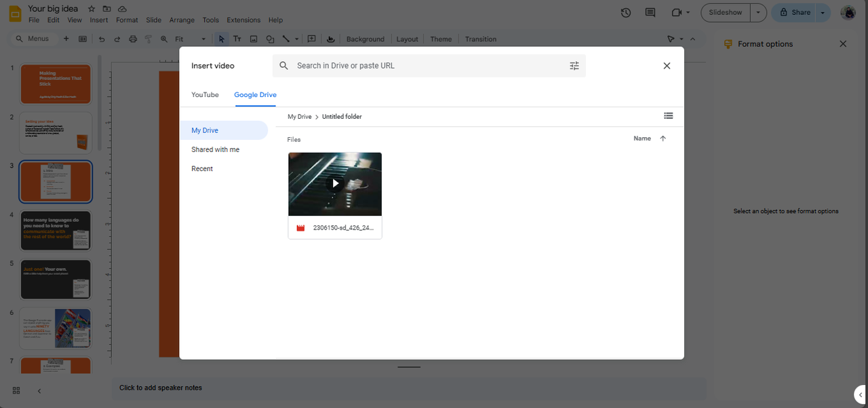Move presentation using the folder icon
The image size is (868, 408).
(107, 9)
